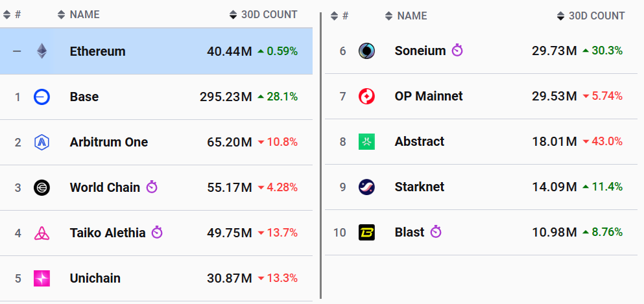Click the OP Mainnet red logo

(x=366, y=96)
